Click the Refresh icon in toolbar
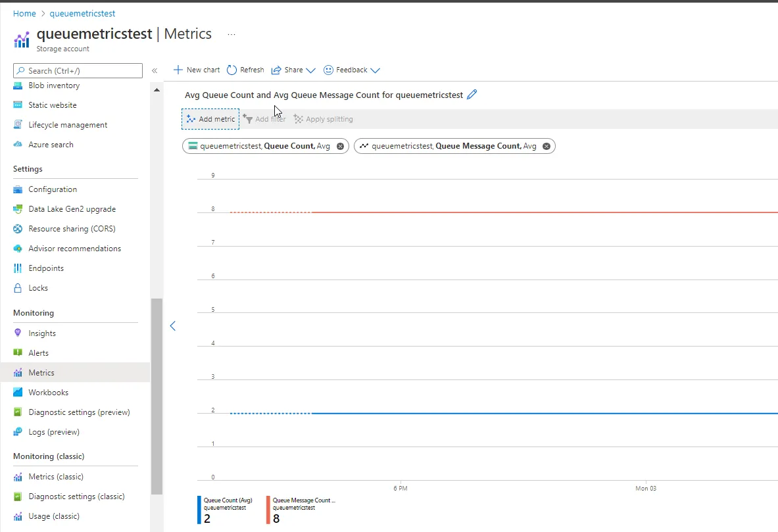Viewport: 778px width, 532px height. point(231,70)
